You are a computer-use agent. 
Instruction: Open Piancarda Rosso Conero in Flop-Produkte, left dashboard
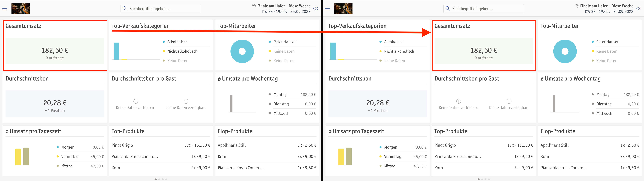pyautogui.click(x=267, y=168)
